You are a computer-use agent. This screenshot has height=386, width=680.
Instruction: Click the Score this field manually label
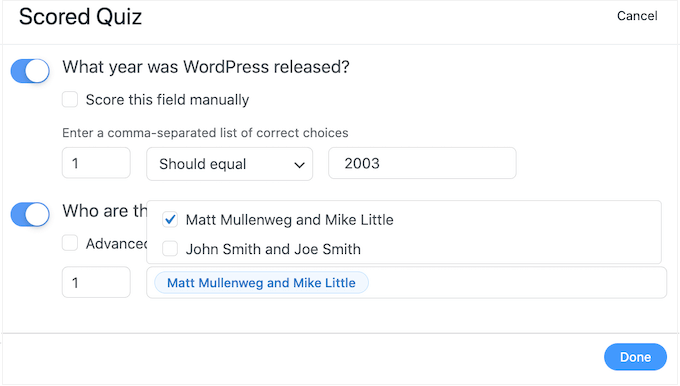[167, 100]
